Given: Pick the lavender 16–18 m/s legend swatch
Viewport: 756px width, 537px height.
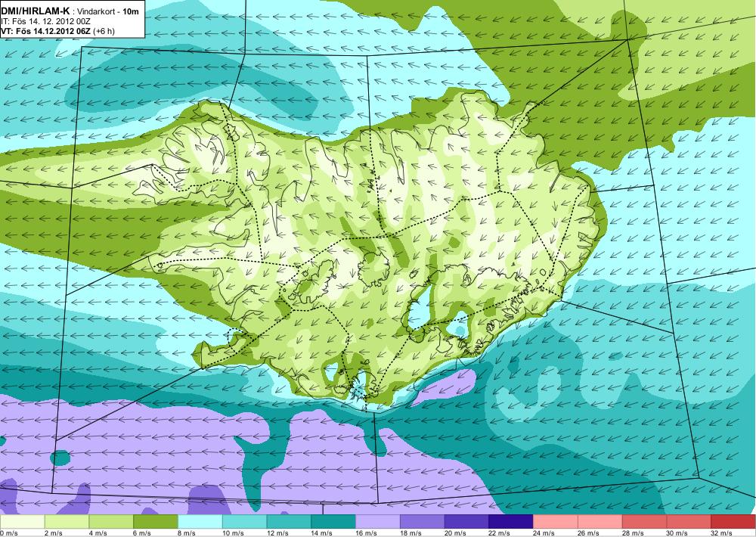Looking at the screenshot, I should (x=377, y=522).
